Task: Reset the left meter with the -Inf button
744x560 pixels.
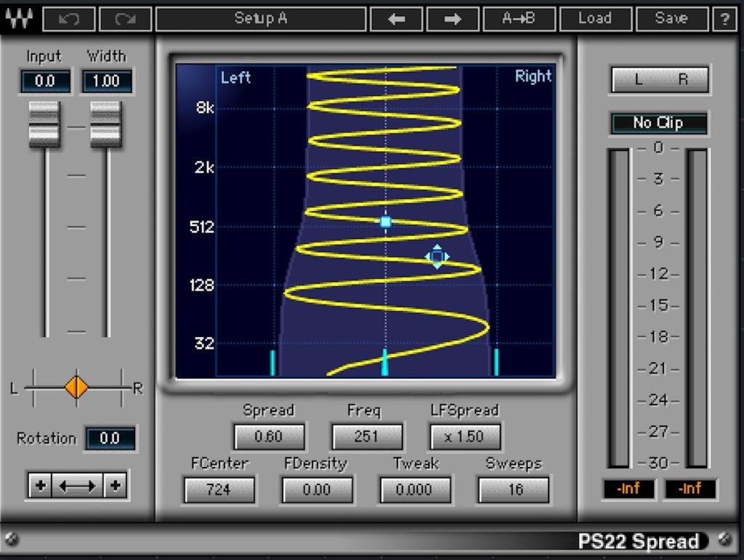Action: pyautogui.click(x=628, y=490)
